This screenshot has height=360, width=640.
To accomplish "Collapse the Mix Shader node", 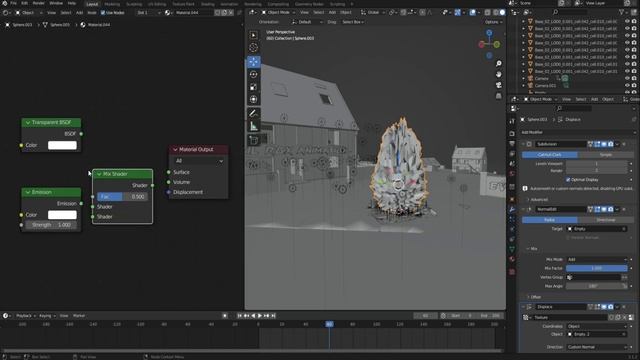I will (x=98, y=174).
